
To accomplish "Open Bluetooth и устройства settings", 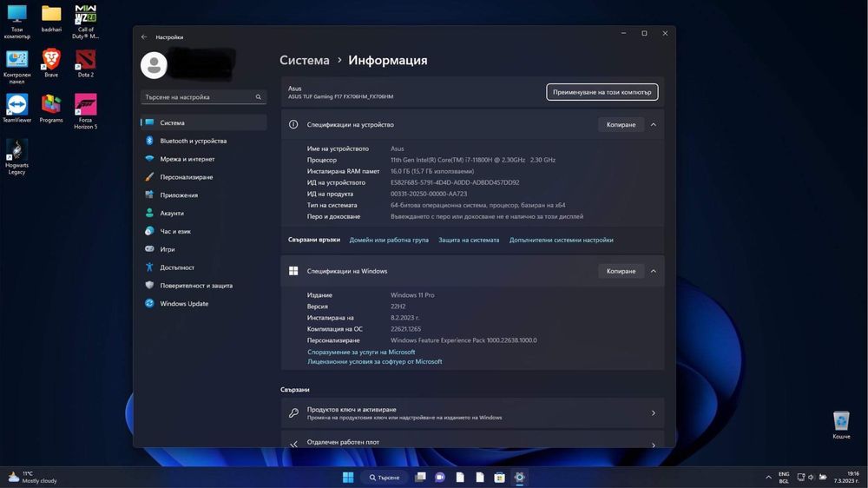I will click(x=203, y=141).
